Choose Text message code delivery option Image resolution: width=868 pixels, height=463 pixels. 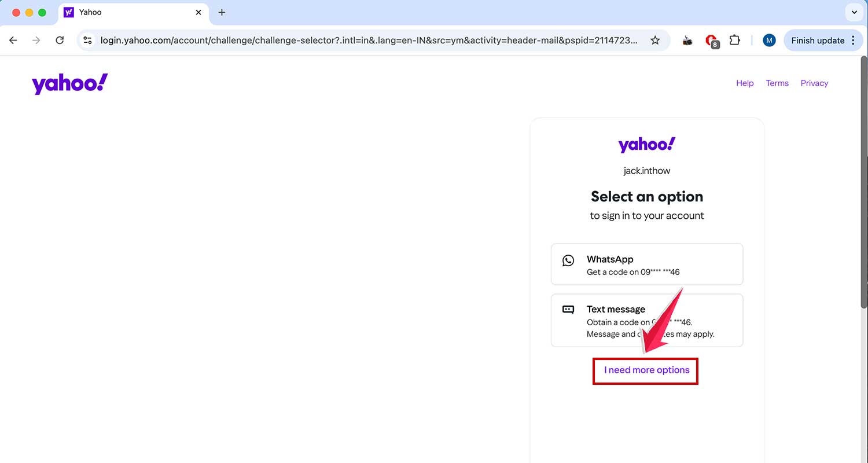pyautogui.click(x=646, y=320)
